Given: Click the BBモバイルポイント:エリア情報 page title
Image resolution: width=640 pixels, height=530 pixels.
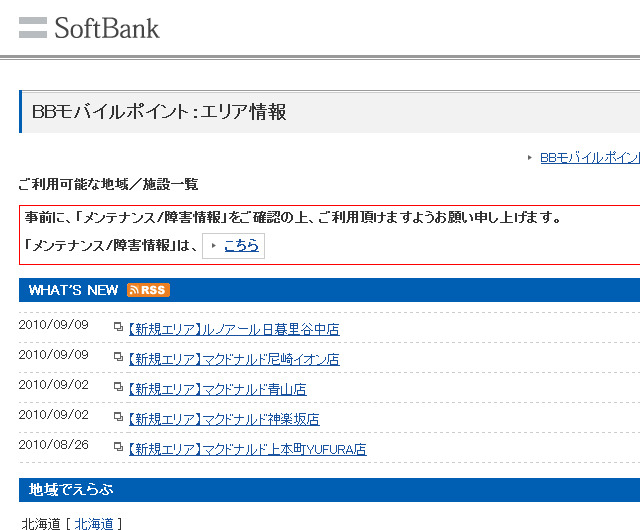Looking at the screenshot, I should (x=159, y=112).
